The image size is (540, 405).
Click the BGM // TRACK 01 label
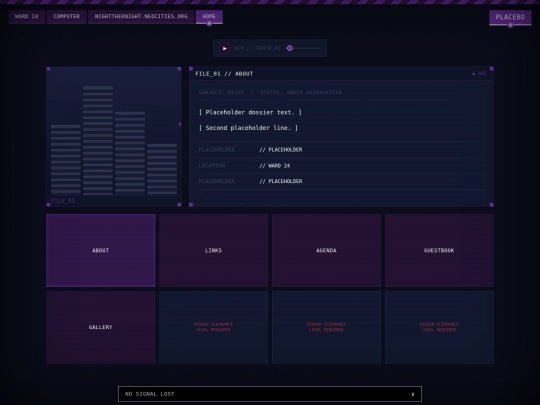tap(258, 48)
